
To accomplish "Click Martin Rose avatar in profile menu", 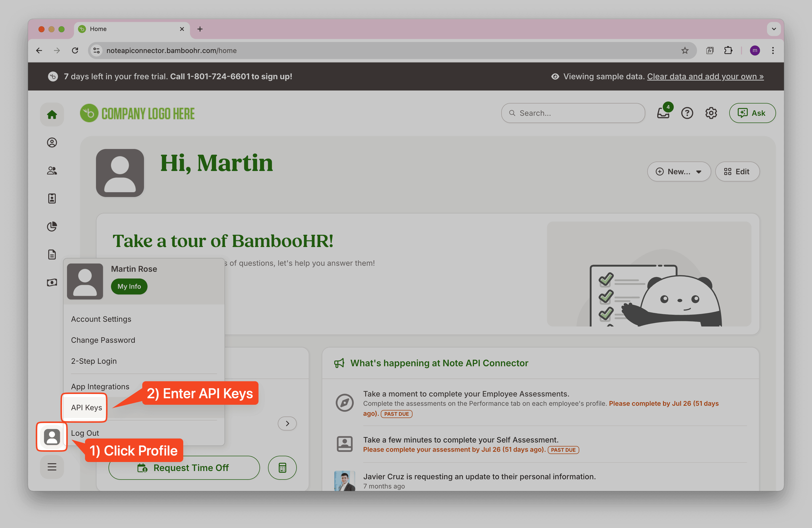I will click(85, 281).
